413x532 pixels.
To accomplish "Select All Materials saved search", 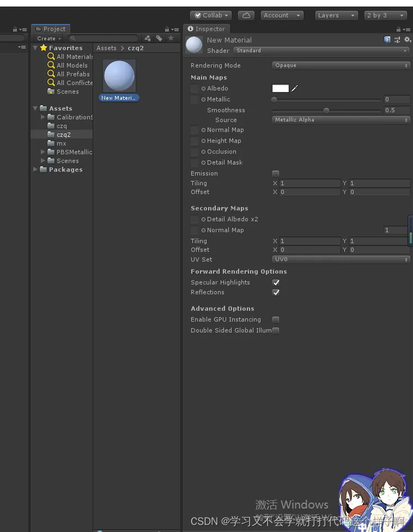I will pos(70,57).
